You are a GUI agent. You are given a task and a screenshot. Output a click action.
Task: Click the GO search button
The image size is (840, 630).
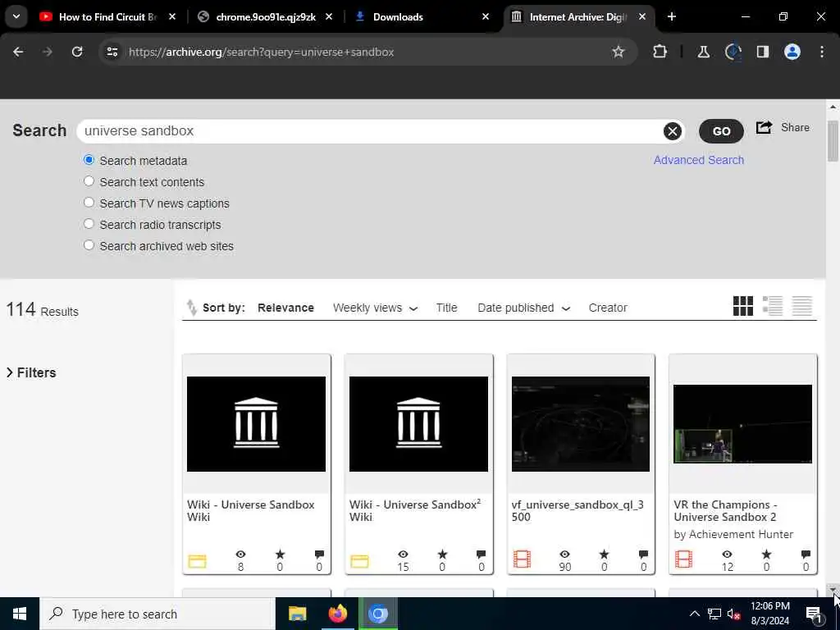[721, 131]
